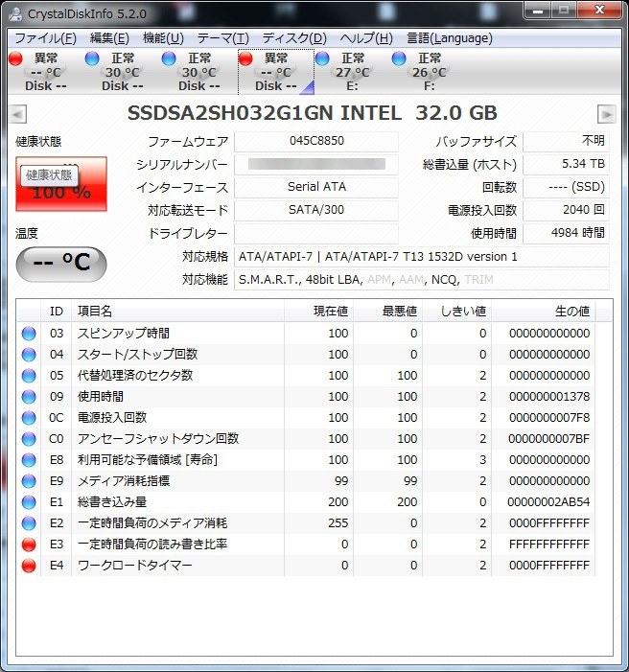Image resolution: width=629 pixels, height=672 pixels.
Task: Click the 不明 buffer size value
Action: [x=566, y=141]
